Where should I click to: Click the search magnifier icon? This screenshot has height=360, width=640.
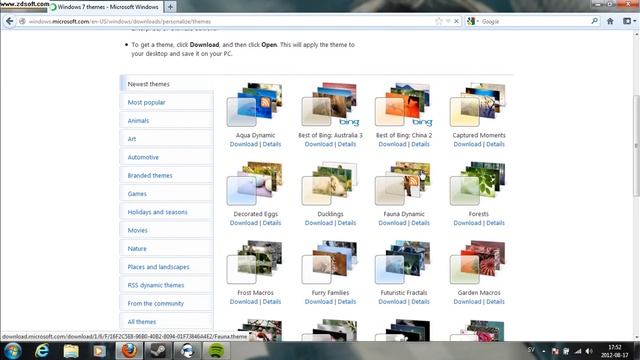point(594,21)
